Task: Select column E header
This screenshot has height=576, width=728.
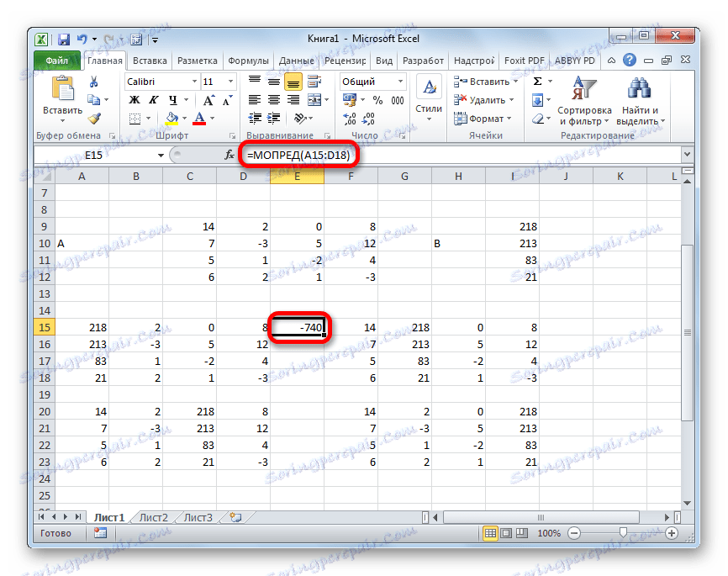Action: [x=297, y=176]
